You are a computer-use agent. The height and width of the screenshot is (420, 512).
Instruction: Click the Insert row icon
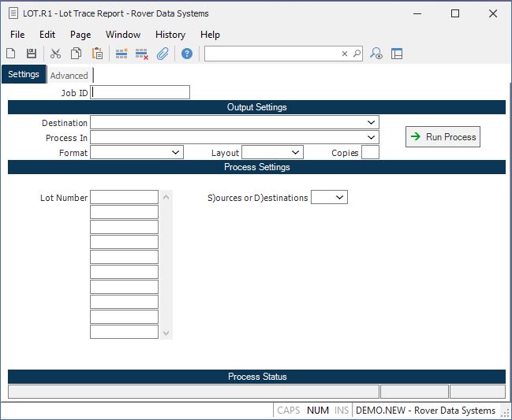121,54
